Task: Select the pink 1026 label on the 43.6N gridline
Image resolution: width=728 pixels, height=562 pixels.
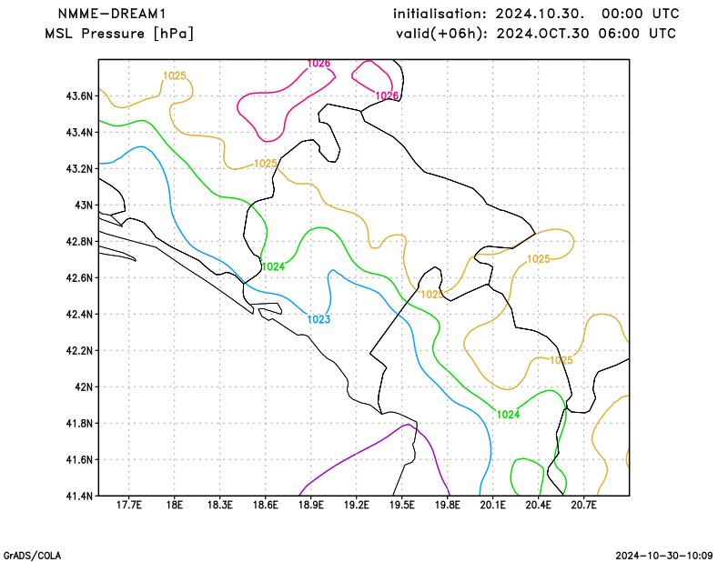Action: [387, 96]
